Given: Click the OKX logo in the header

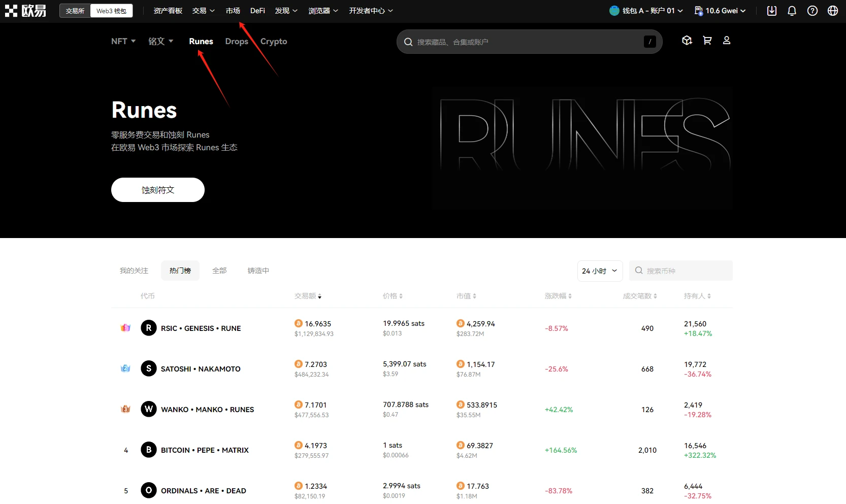Looking at the screenshot, I should (25, 11).
